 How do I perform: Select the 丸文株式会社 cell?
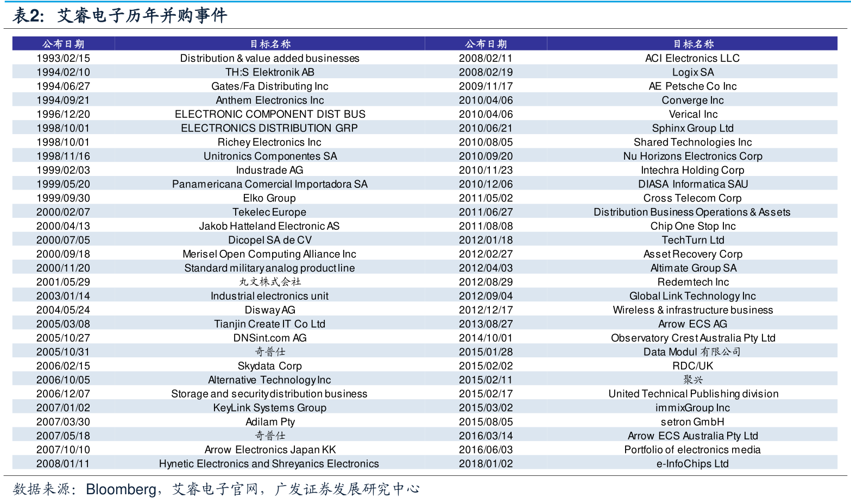270,282
